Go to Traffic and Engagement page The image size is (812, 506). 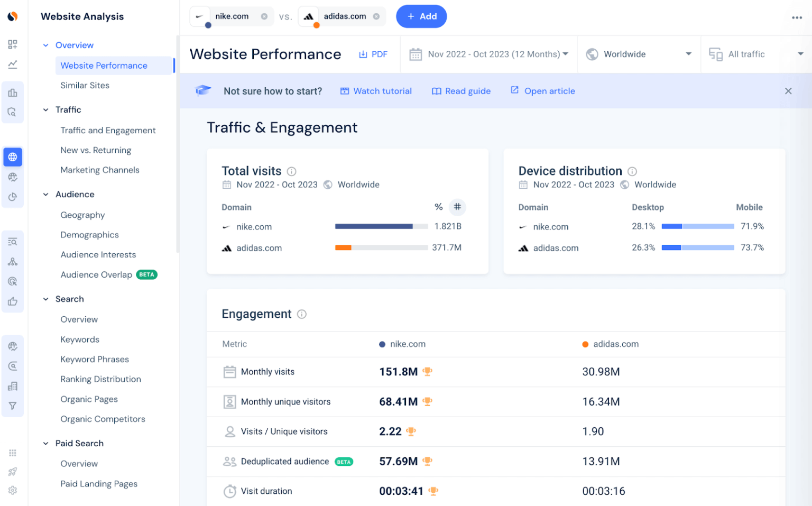[x=108, y=130]
